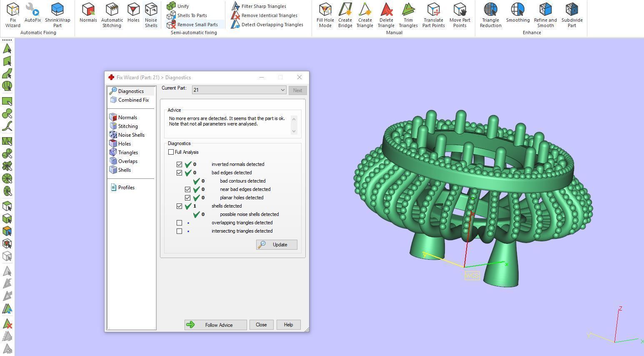Select Move Part Points tool

click(460, 15)
